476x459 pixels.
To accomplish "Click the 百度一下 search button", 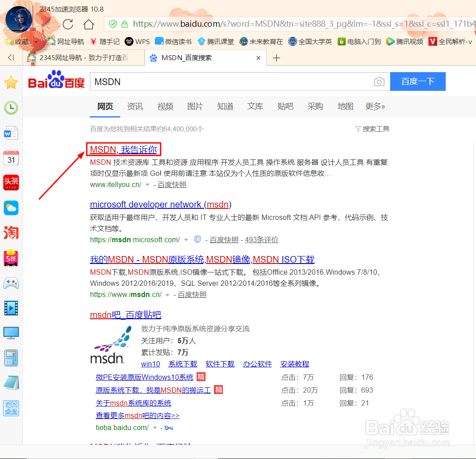I will click(x=417, y=81).
